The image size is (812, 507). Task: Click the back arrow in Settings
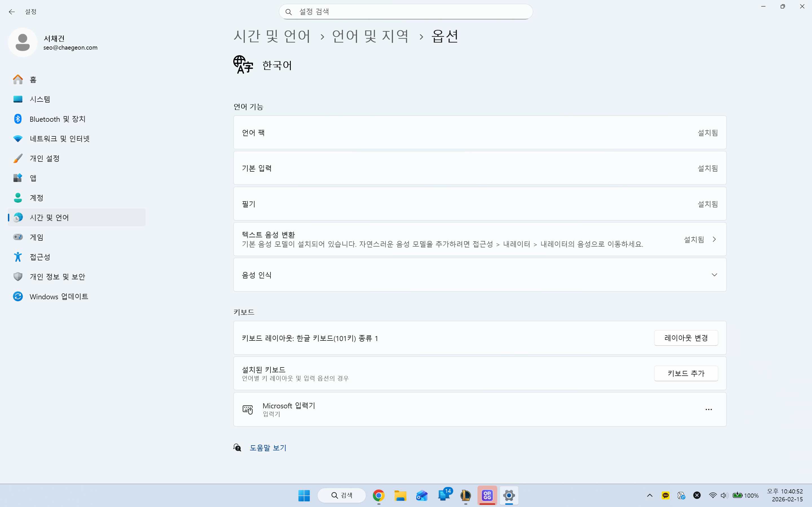click(12, 11)
